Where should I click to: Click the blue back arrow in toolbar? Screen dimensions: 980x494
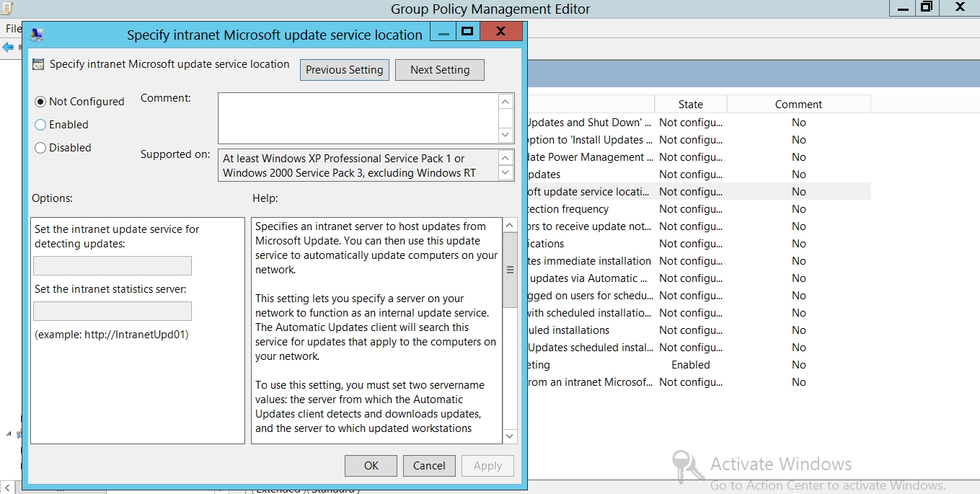[x=8, y=48]
